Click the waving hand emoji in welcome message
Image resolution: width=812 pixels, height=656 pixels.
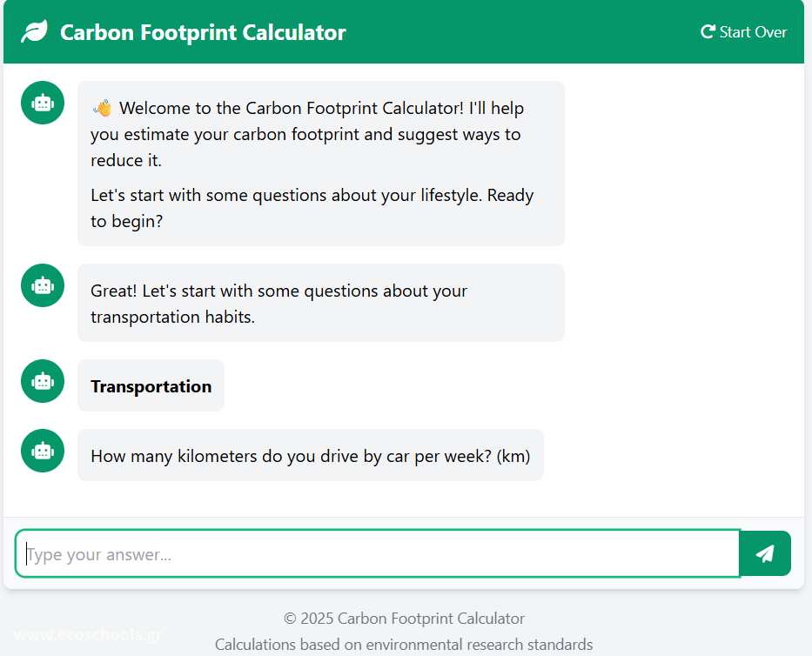click(102, 108)
